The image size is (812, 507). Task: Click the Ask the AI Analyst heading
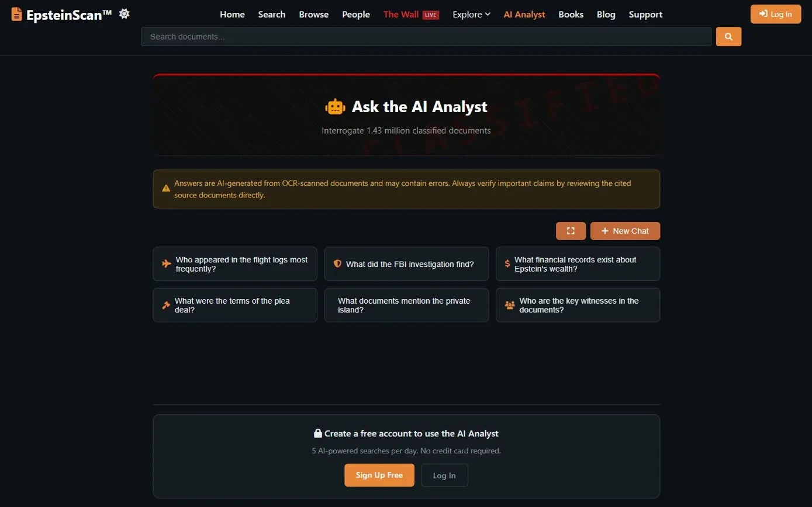pyautogui.click(x=420, y=107)
